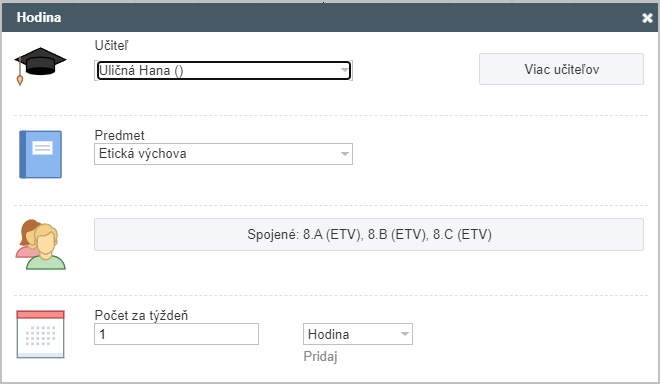Click the arrow of the Hodina type dropdown
The image size is (660, 384).
point(405,334)
